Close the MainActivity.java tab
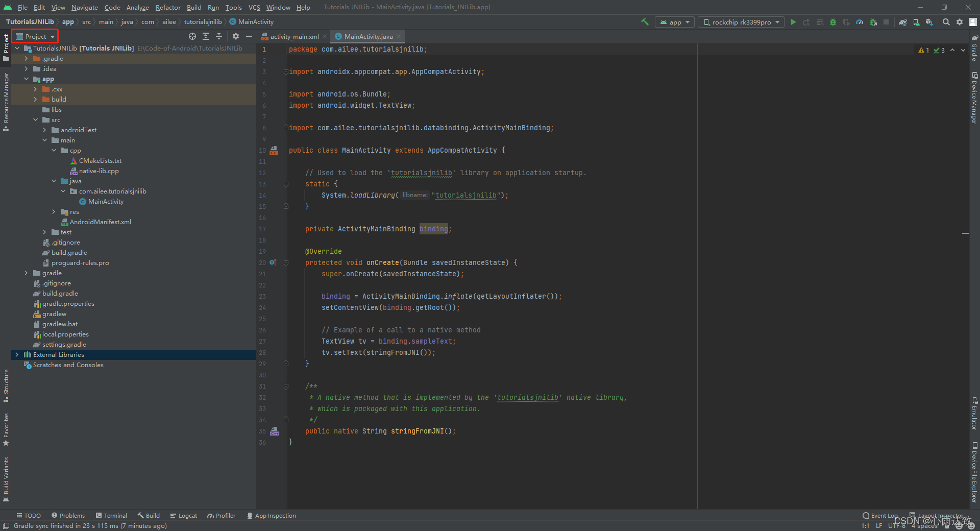The width and height of the screenshot is (980, 531). pos(399,36)
